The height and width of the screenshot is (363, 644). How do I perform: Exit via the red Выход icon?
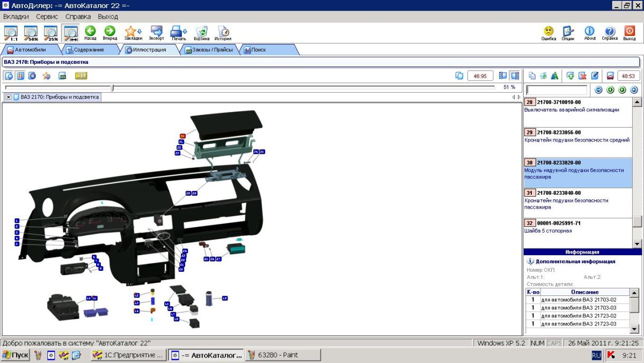(630, 33)
